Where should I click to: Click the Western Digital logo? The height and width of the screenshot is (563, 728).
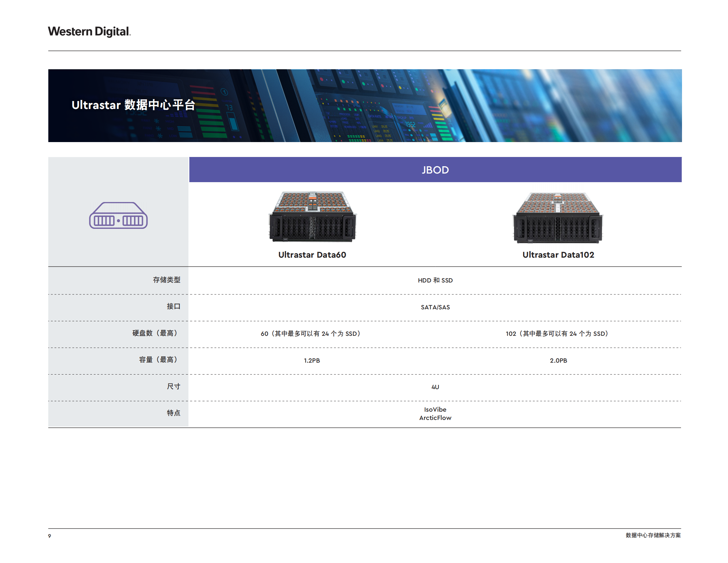click(89, 31)
